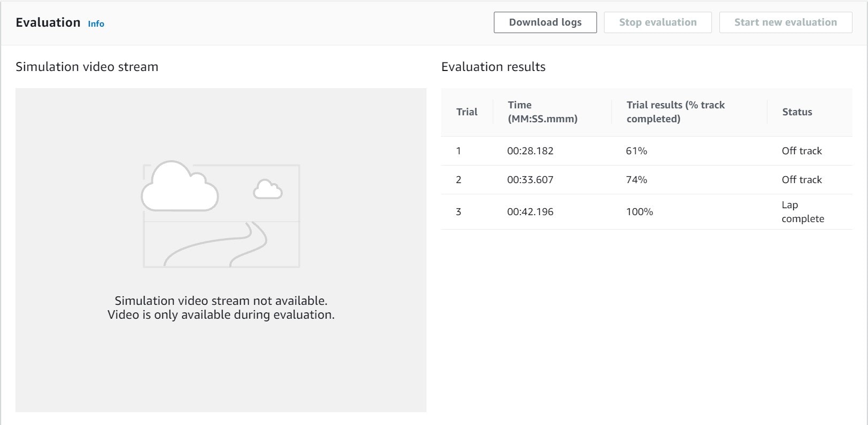Open the Evaluation Info link
868x425 pixels.
[96, 23]
